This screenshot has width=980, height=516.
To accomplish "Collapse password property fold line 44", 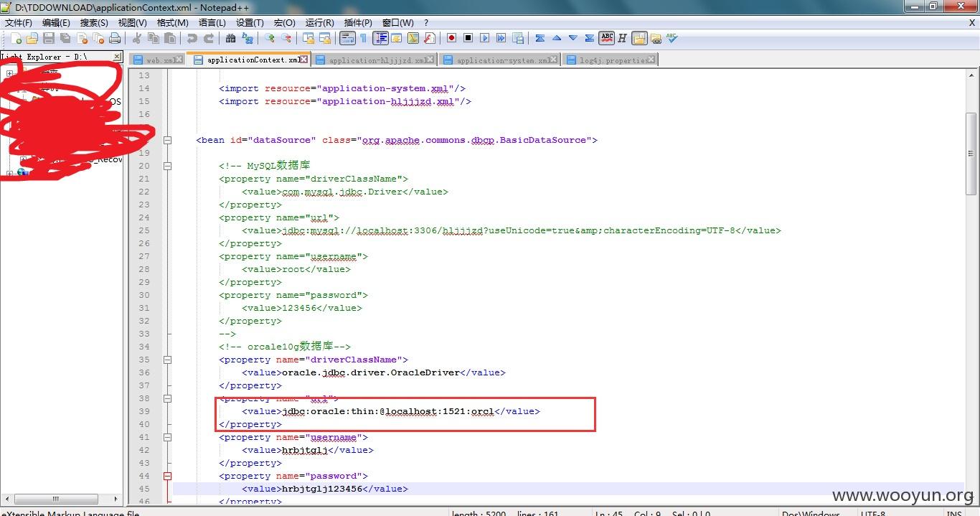I will (x=167, y=476).
